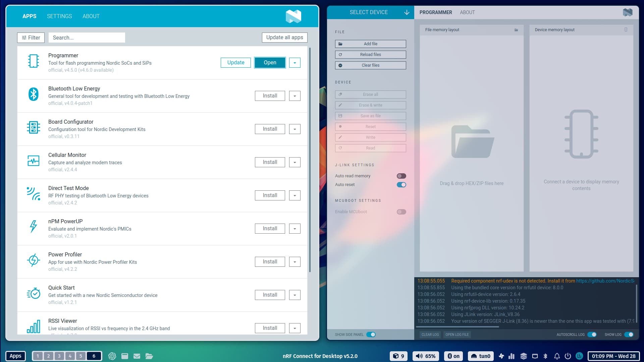Expand Quick Start options dropdown
Image resolution: width=644 pixels, height=362 pixels.
[x=295, y=295]
